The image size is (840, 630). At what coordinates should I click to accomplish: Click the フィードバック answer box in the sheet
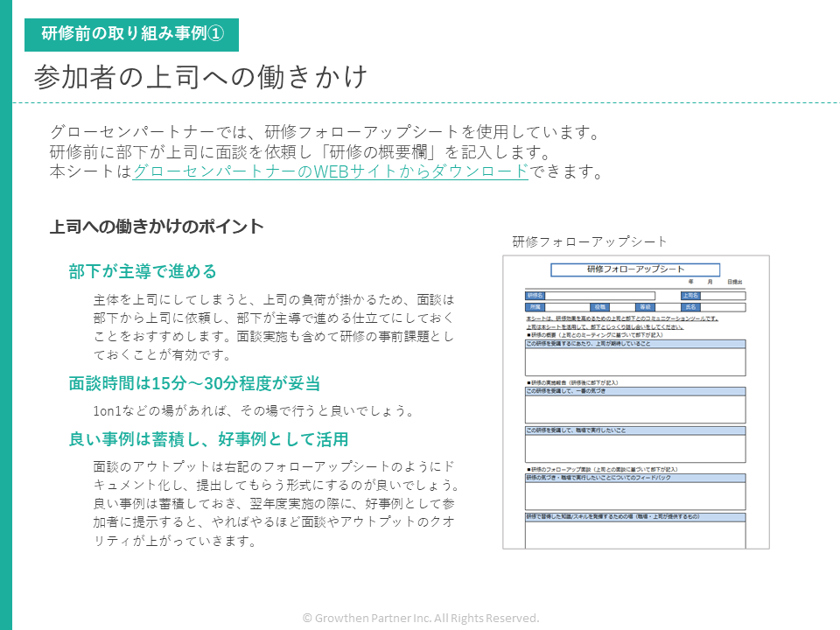[635, 496]
